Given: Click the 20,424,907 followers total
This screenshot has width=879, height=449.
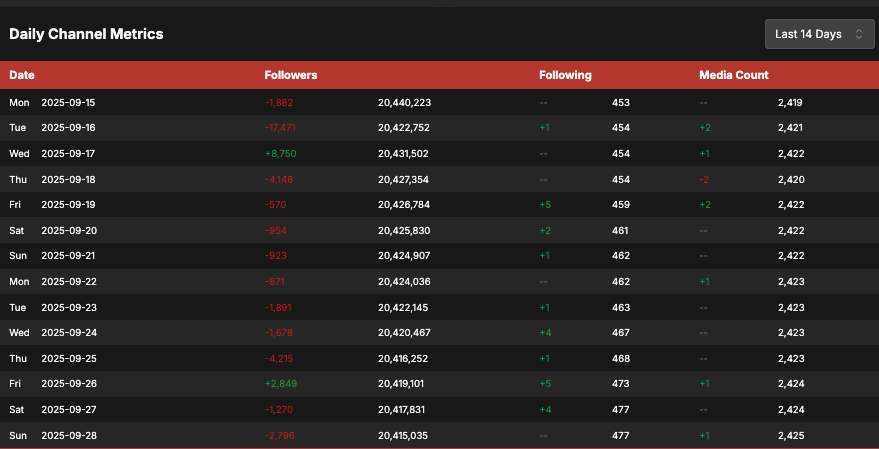Looking at the screenshot, I should point(404,256).
